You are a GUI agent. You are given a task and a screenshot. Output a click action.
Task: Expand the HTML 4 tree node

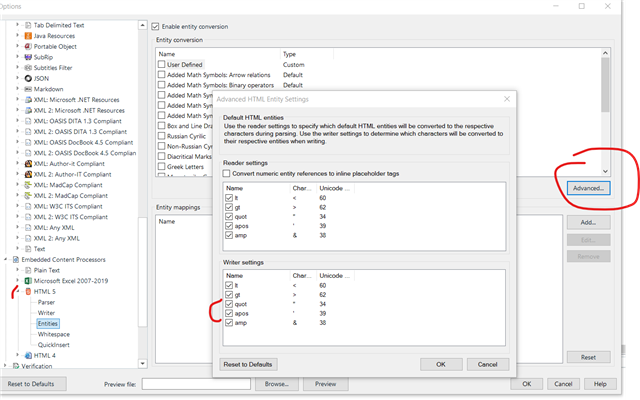coord(18,355)
